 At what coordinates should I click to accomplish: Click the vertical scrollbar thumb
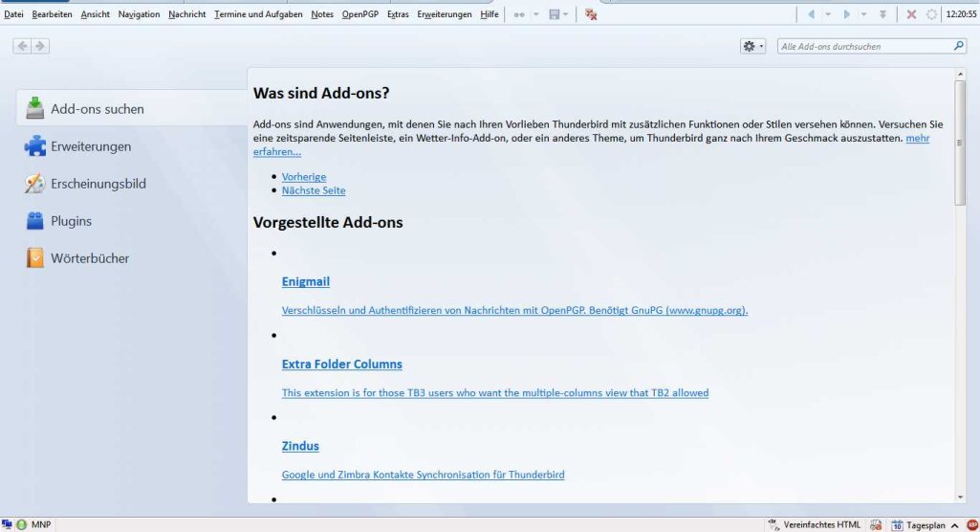pyautogui.click(x=960, y=143)
